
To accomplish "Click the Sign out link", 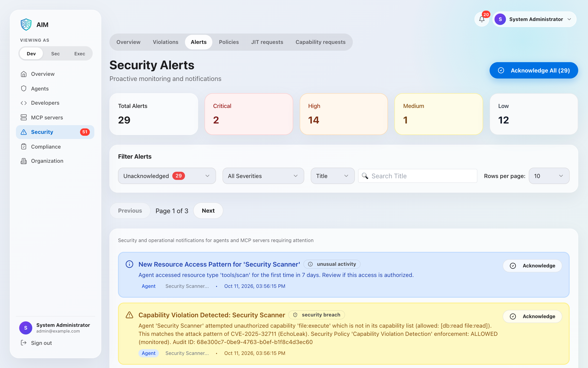I will (x=41, y=343).
